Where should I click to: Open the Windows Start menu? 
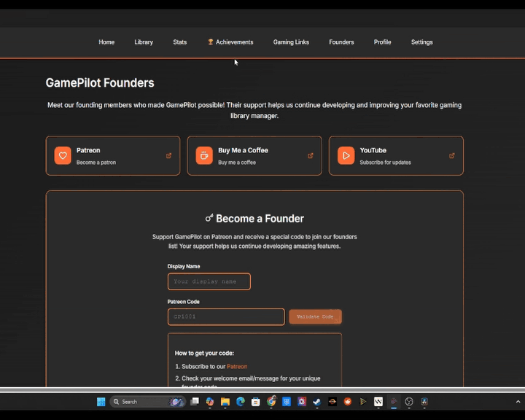(x=101, y=402)
